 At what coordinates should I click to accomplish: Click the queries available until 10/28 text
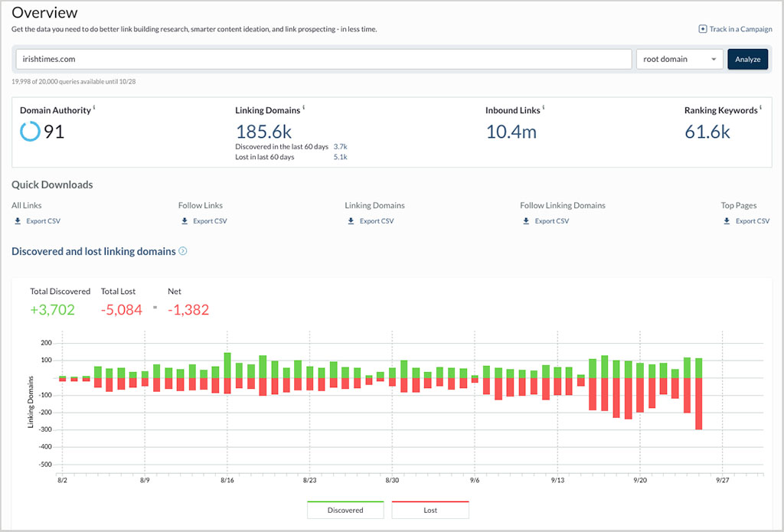tap(73, 81)
